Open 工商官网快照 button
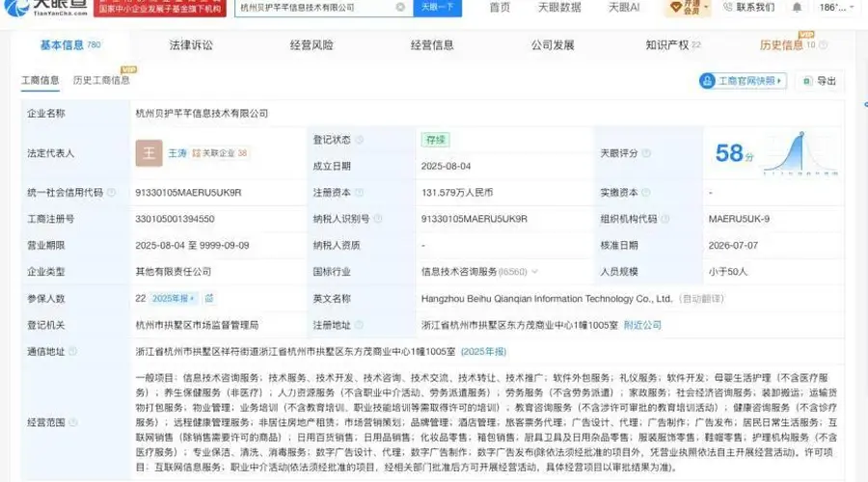 tap(743, 81)
